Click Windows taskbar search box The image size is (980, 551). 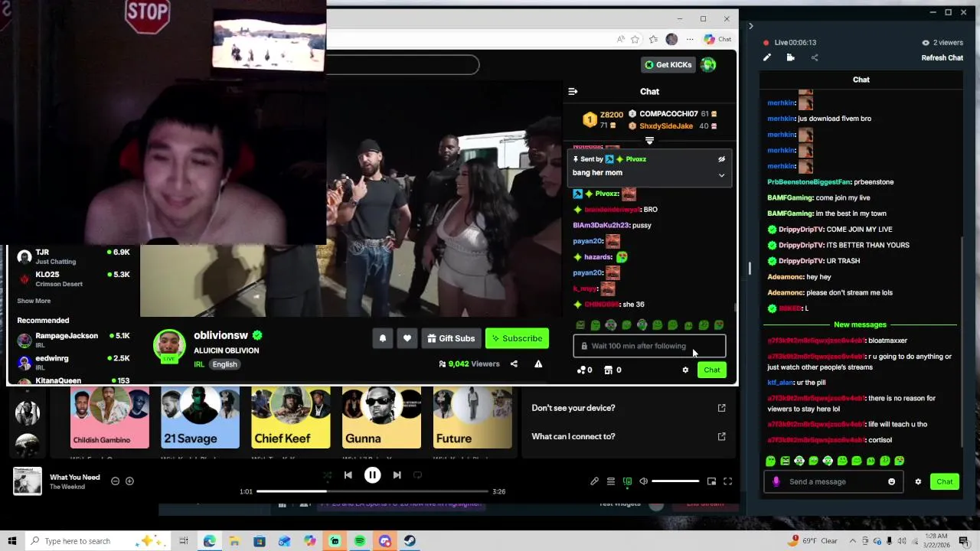coord(100,541)
